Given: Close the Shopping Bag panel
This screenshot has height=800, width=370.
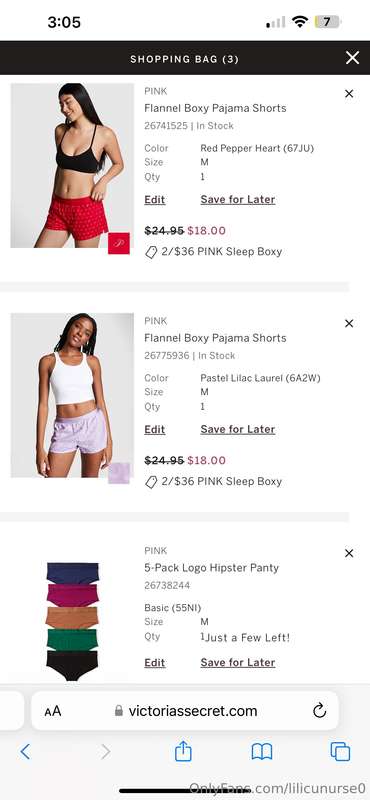Looking at the screenshot, I should pyautogui.click(x=352, y=58).
